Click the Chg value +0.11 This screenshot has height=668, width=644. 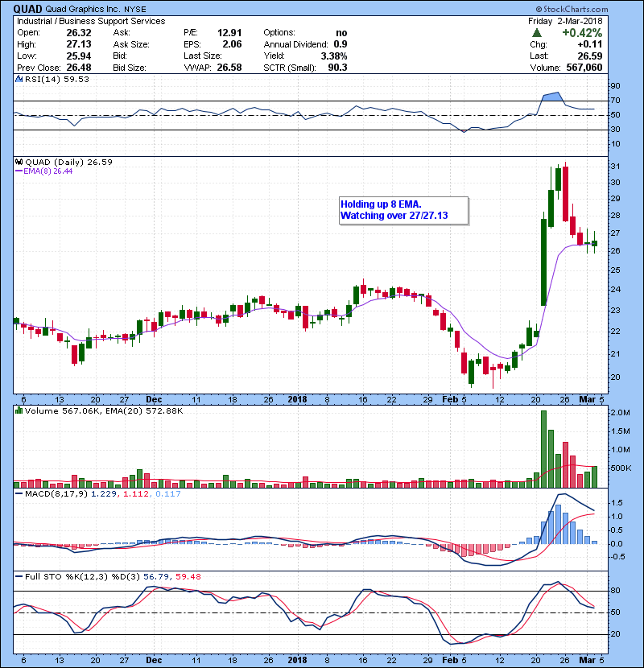click(x=590, y=44)
